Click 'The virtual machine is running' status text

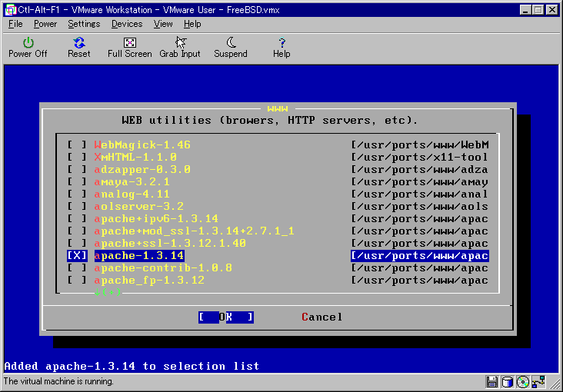[58, 381]
